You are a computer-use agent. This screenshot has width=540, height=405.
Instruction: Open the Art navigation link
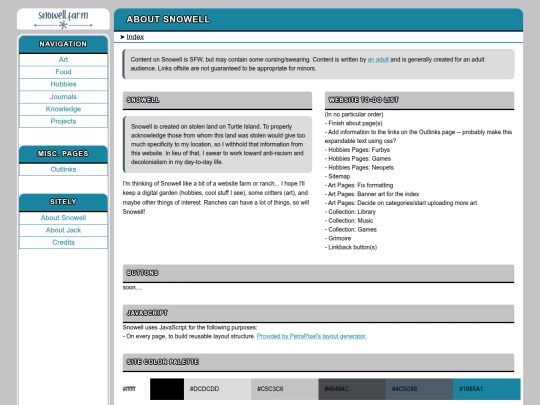point(63,60)
